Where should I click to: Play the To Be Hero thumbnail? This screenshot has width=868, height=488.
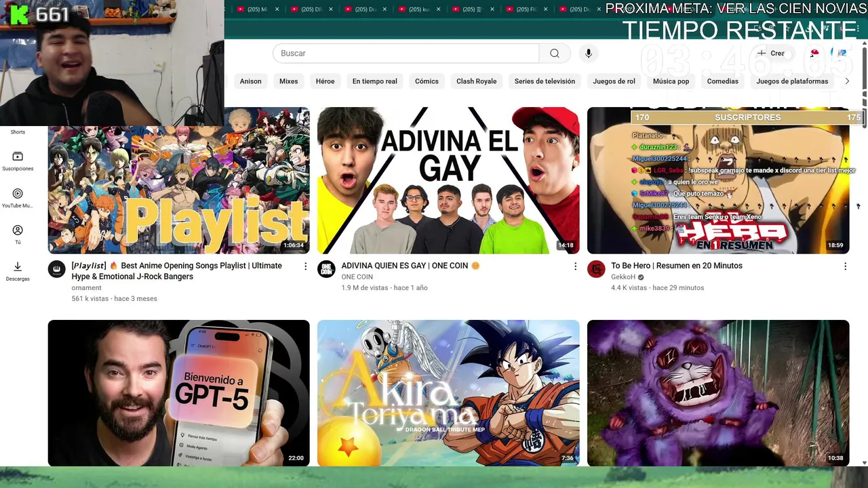pos(718,180)
